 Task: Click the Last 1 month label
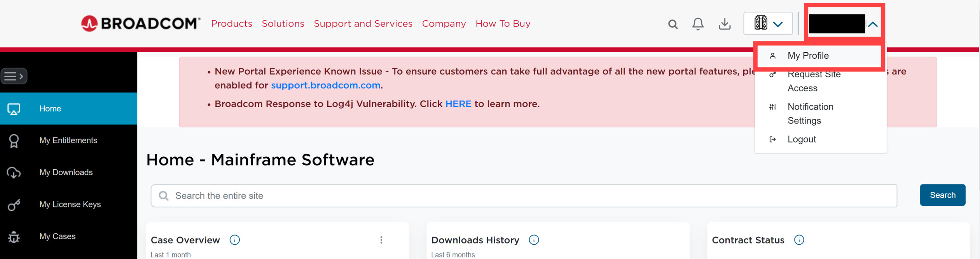coord(171,255)
